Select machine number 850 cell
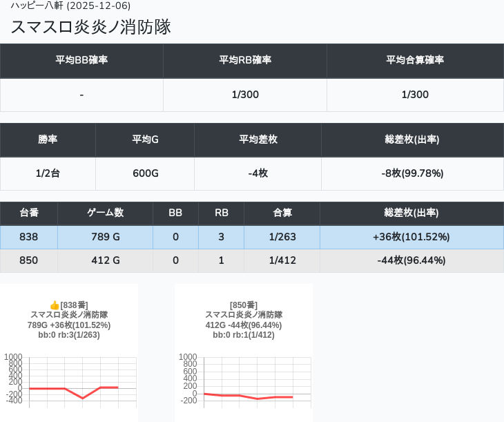The width and height of the screenshot is (504, 422). coord(29,260)
